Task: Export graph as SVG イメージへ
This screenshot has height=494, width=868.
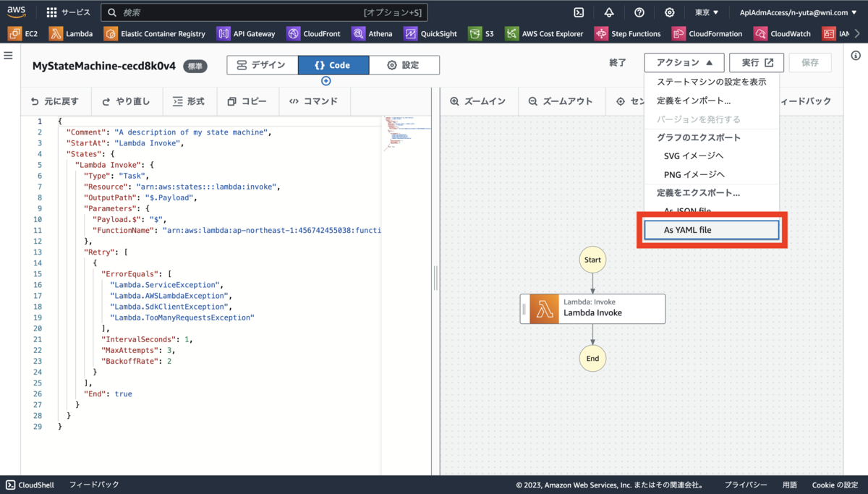Action: [x=711, y=156]
